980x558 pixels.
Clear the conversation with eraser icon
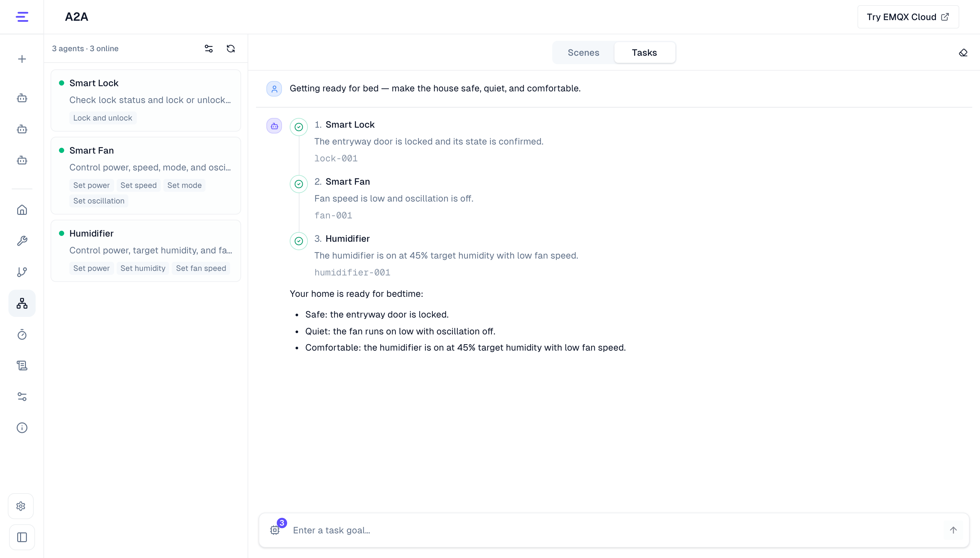[963, 53]
